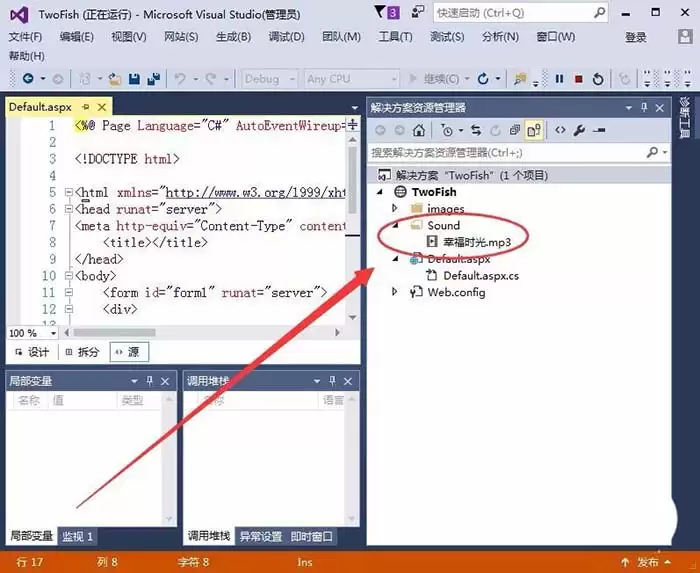Screen dimensions: 700x573
Task: Toggle auto-hide pin on Call Stack panel
Action: tap(332, 381)
